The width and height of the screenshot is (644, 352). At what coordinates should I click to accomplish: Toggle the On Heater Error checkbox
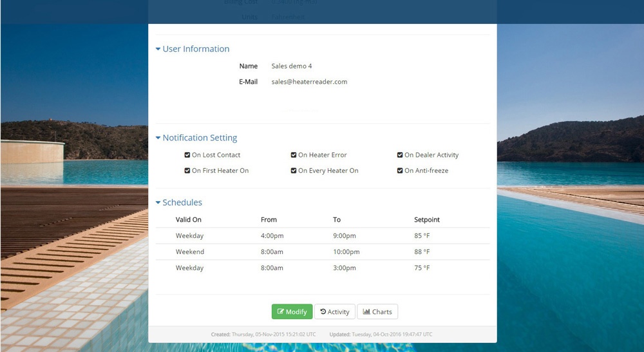click(294, 155)
